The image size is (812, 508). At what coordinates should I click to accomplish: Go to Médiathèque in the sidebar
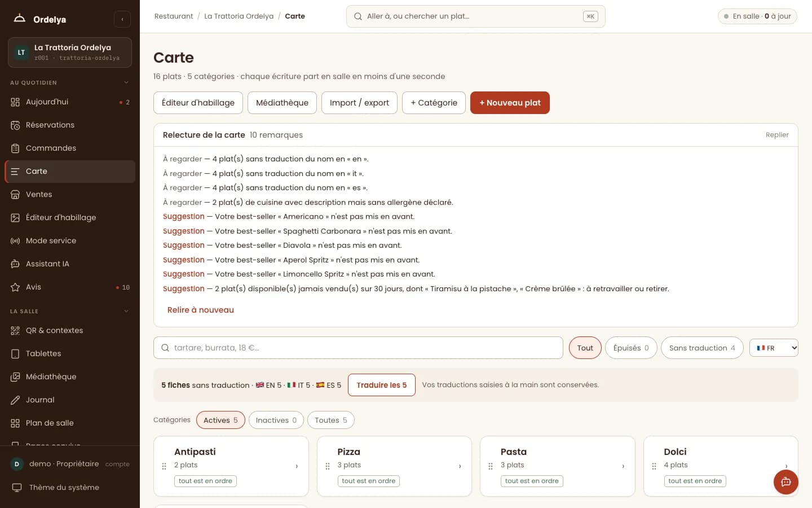pyautogui.click(x=70, y=377)
